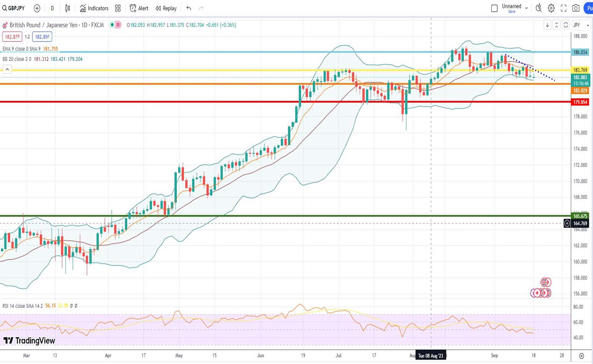This screenshot has height=364, width=593.
Task: Collapse the indicator legend with chevron
Action: 7,69
